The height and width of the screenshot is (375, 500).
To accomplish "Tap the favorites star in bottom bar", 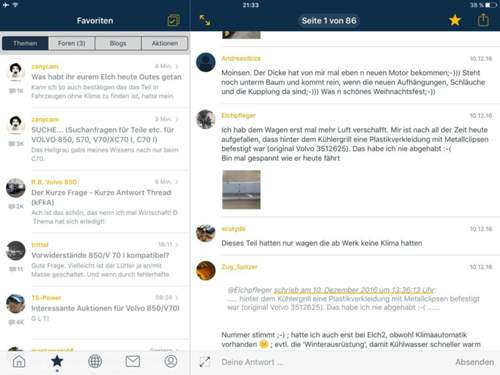I will [x=57, y=361].
